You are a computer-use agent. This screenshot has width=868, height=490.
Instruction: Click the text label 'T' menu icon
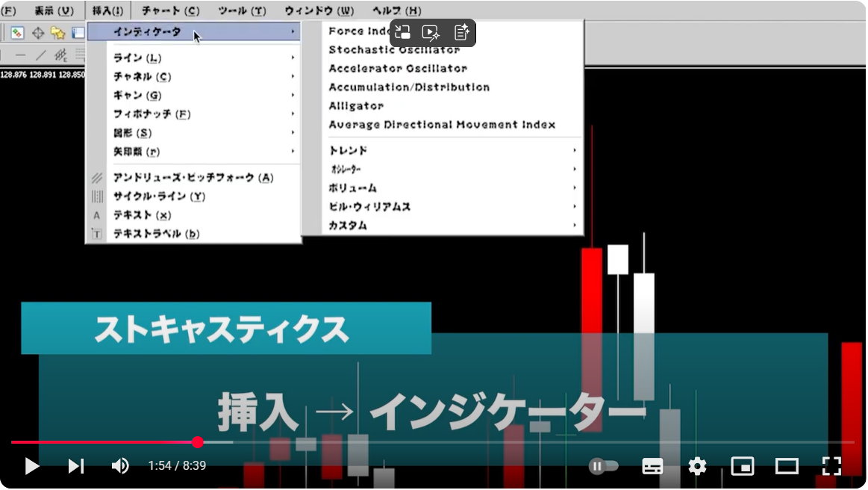[97, 234]
